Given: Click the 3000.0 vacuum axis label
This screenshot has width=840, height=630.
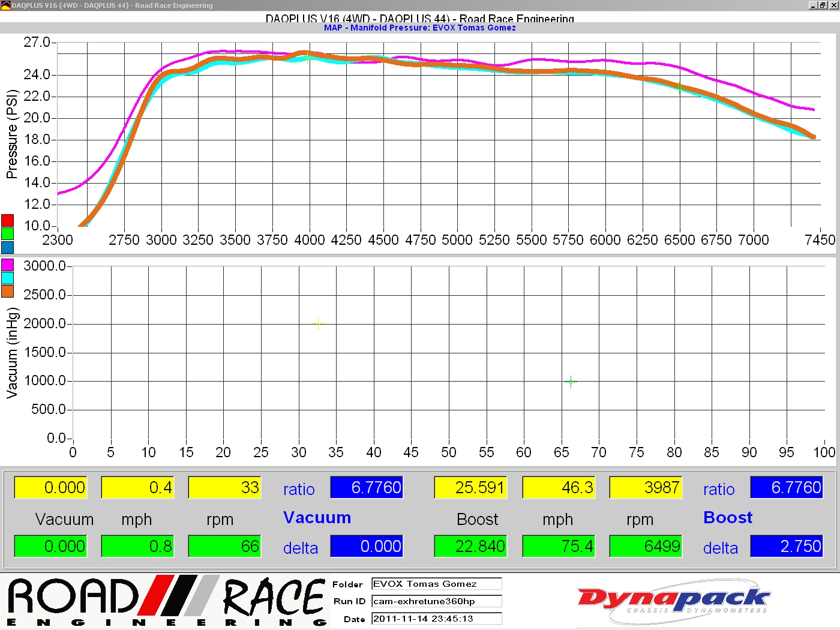Looking at the screenshot, I should pos(45,266).
